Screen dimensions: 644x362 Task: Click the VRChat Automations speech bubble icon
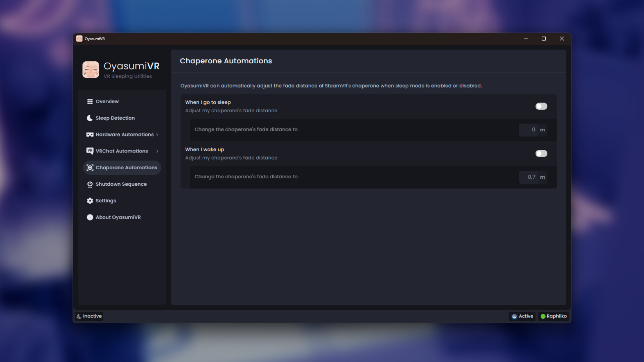[x=90, y=151]
